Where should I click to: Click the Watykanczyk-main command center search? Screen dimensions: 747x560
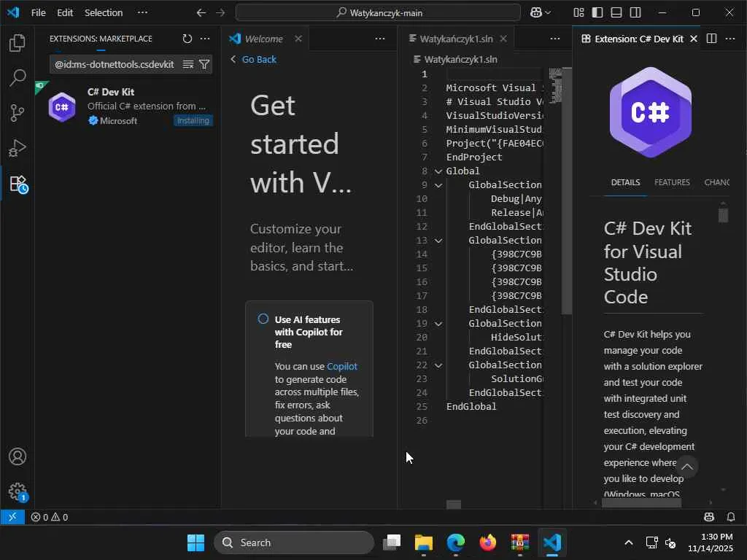click(x=378, y=13)
